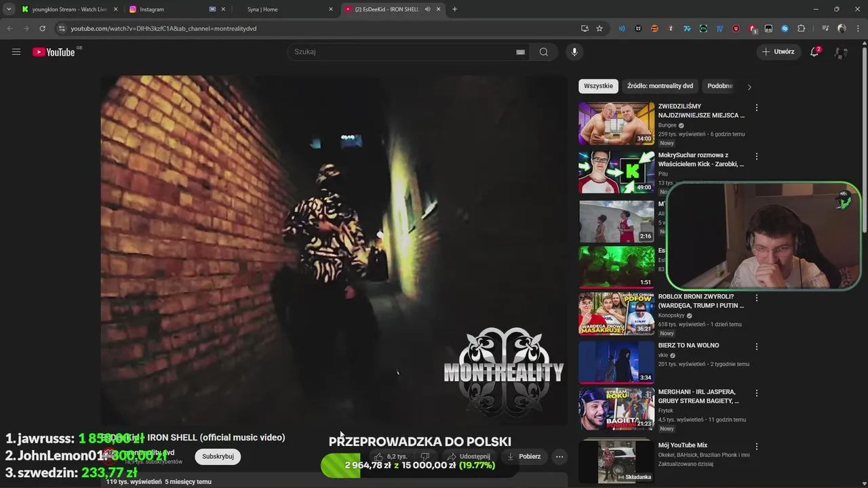Image resolution: width=868 pixels, height=488 pixels.
Task: Open the YouTube hamburger guide menu
Action: coord(16,52)
